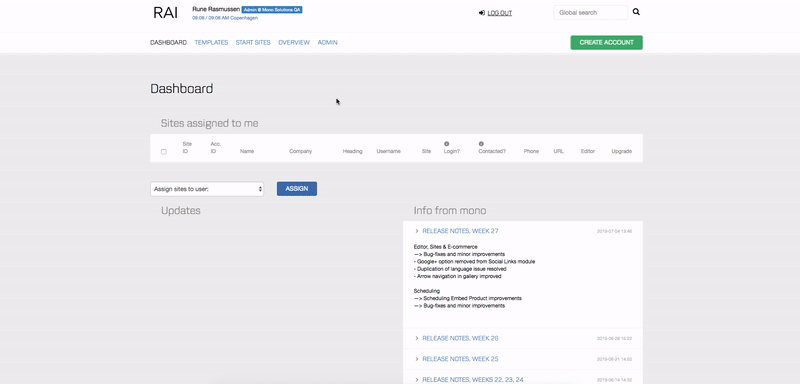Click the Acc. ID column header
The width and height of the screenshot is (800, 384).
pos(215,147)
